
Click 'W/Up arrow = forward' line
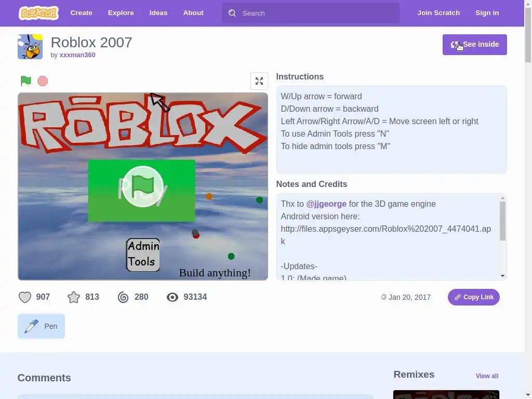coord(321,96)
